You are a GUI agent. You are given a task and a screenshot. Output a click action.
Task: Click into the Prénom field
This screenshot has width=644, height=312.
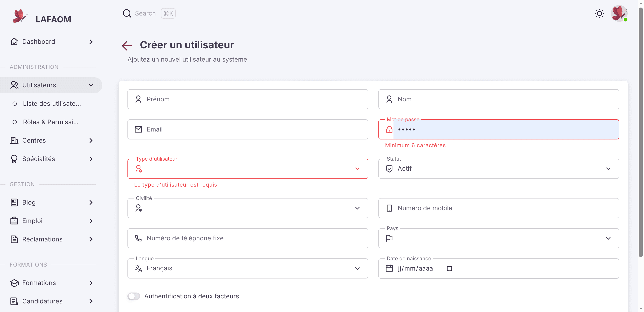248,99
